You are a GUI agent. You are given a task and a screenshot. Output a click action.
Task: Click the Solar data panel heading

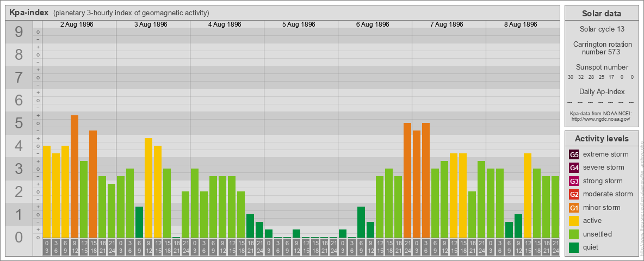click(x=602, y=13)
